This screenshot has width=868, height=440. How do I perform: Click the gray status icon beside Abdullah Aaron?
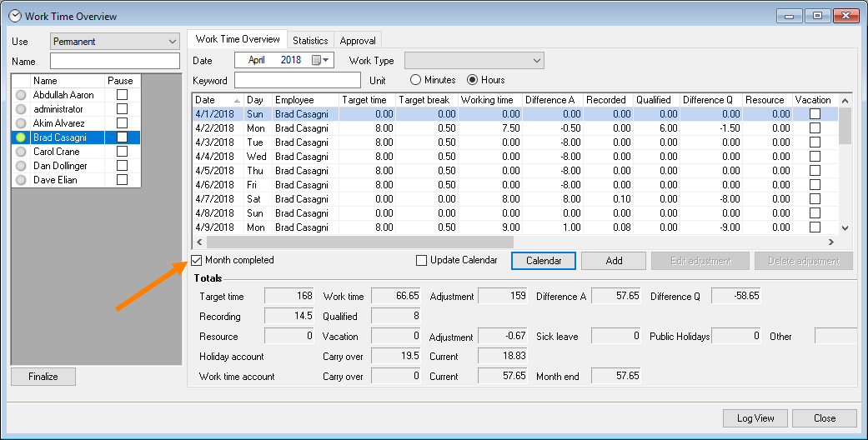[21, 95]
